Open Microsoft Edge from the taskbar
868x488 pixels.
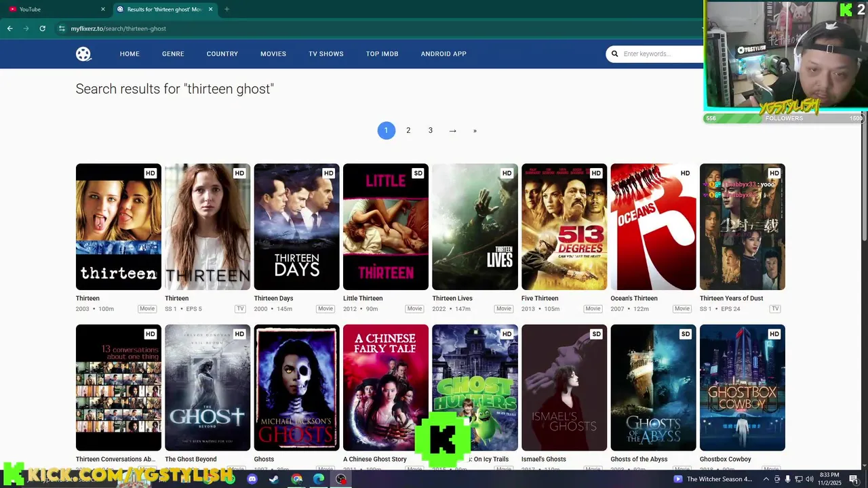(x=319, y=479)
